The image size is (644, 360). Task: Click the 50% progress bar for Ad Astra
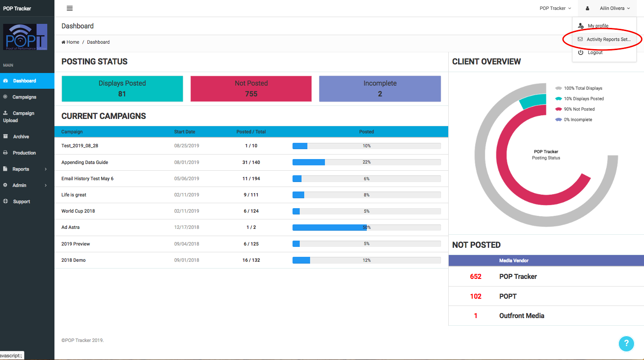366,228
